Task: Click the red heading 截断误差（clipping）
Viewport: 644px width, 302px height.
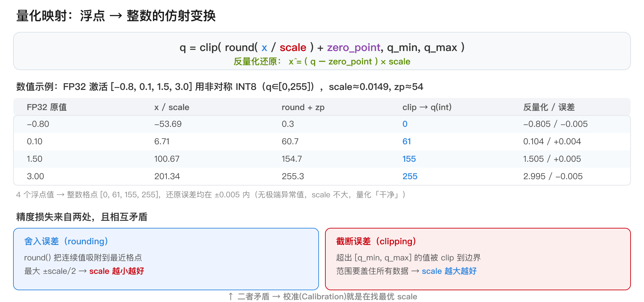Action: 376,242
